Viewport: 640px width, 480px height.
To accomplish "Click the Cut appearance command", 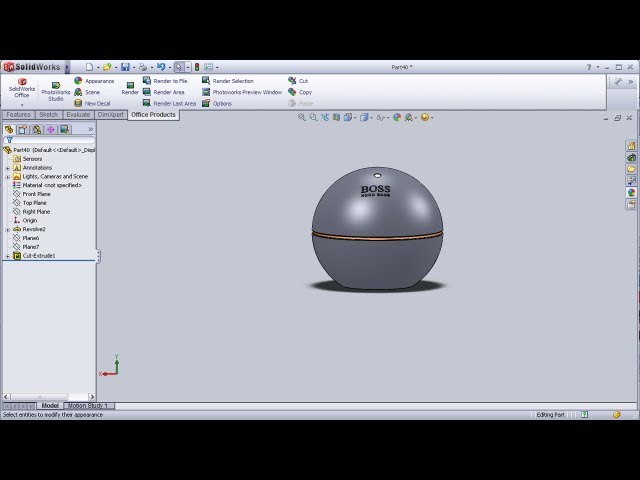I will (x=298, y=81).
